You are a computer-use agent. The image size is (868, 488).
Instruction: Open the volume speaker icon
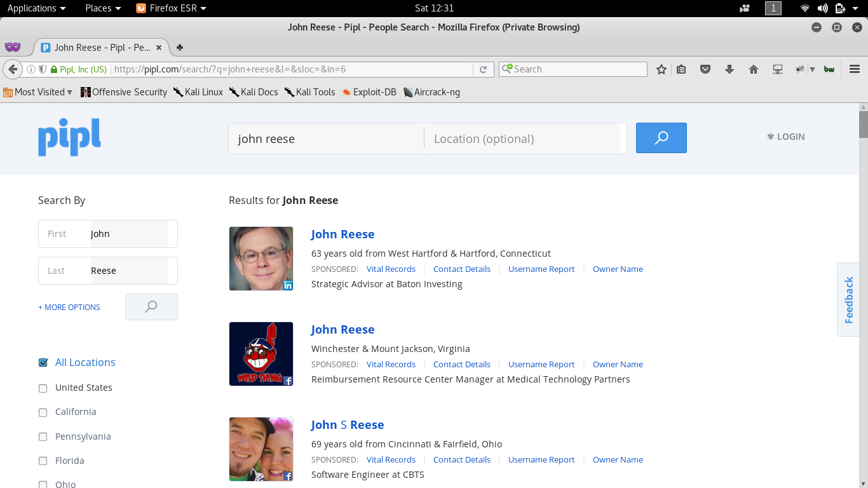click(823, 8)
